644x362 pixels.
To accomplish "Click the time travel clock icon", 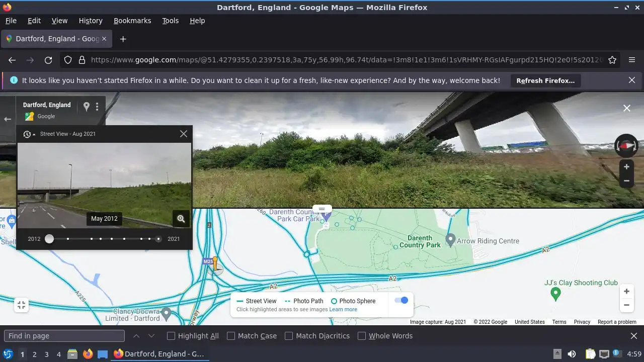I will click(27, 134).
